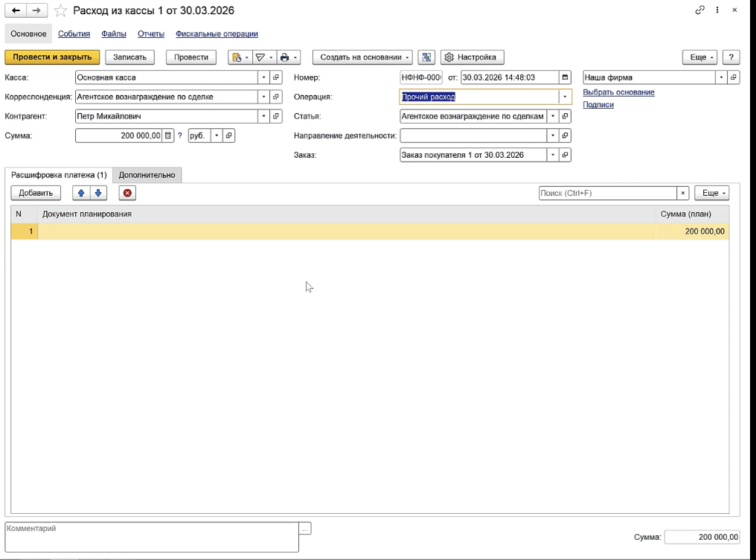Open calendar picker for document date

565,77
